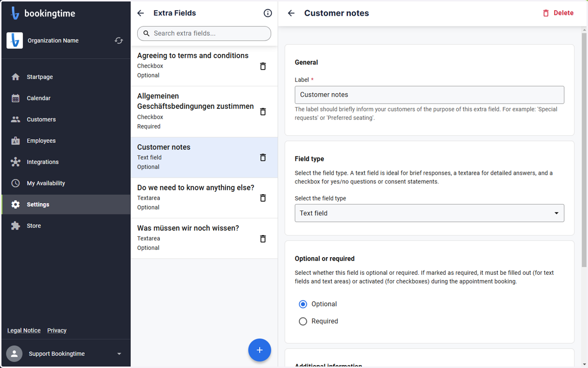This screenshot has width=588, height=368.
Task: Open 'Do we need to know anything else?' field
Action: click(x=204, y=198)
